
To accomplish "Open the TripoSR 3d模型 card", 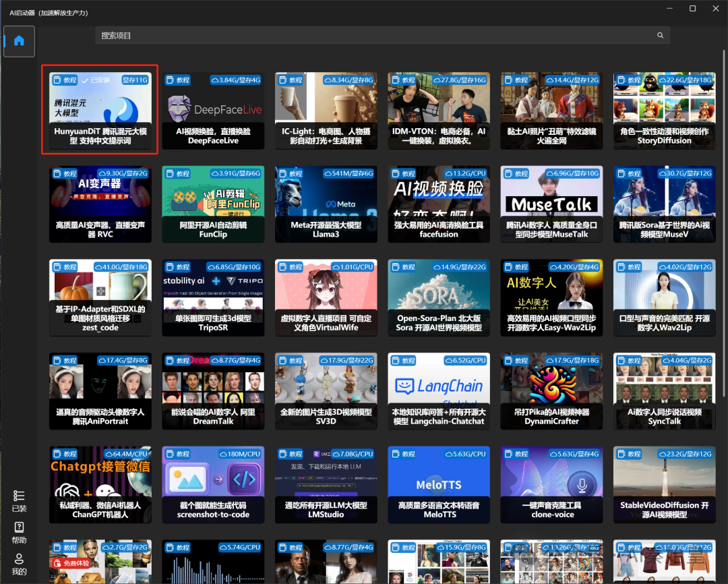I will (213, 298).
